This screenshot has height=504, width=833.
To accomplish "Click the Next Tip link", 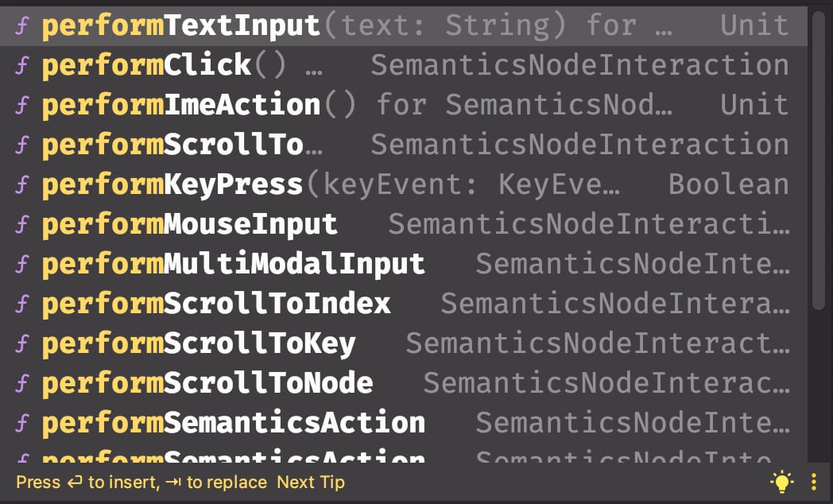I will [311, 483].
